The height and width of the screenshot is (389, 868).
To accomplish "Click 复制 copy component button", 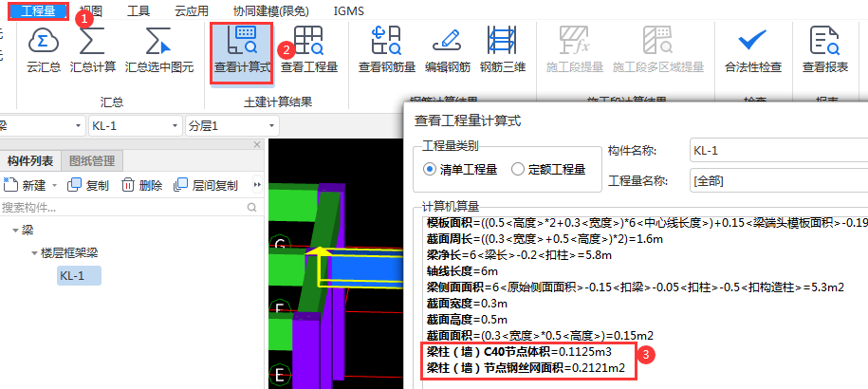I will click(87, 185).
